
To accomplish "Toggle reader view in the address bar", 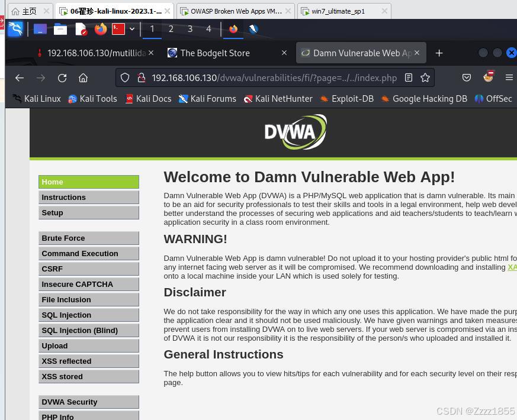I will [409, 77].
